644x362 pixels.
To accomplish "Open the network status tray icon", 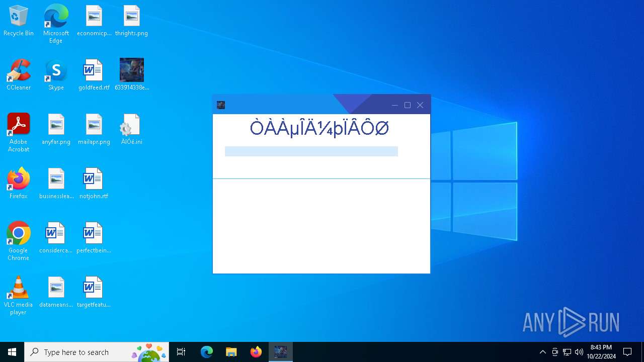I will [567, 352].
